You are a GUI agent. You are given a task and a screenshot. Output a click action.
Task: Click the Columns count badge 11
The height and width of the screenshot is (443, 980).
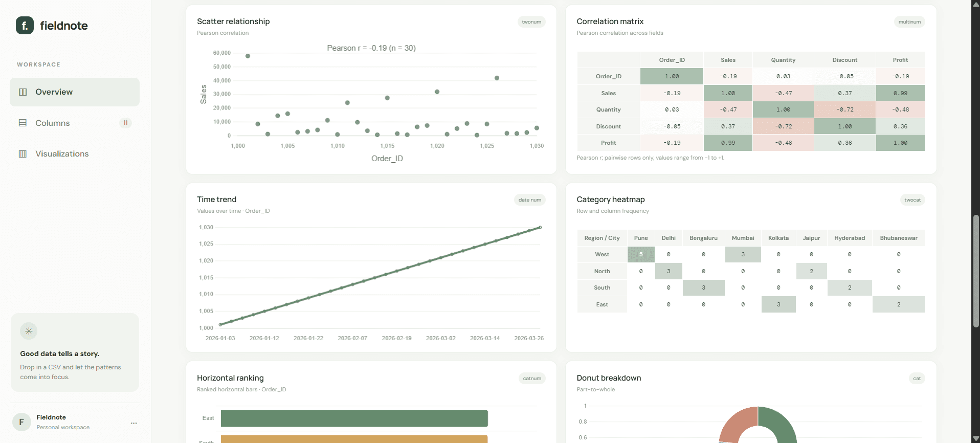[x=125, y=123]
